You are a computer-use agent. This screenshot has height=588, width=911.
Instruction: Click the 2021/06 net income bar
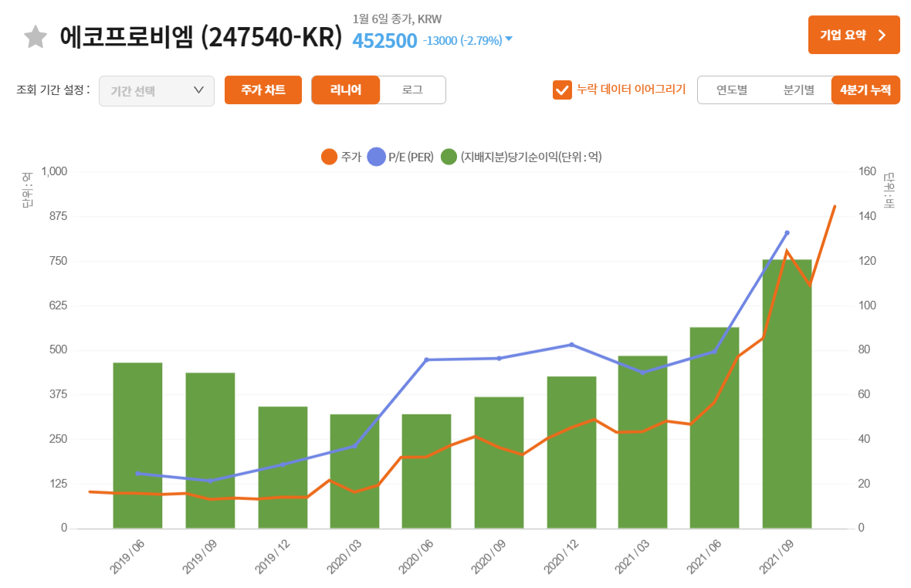coord(715,427)
